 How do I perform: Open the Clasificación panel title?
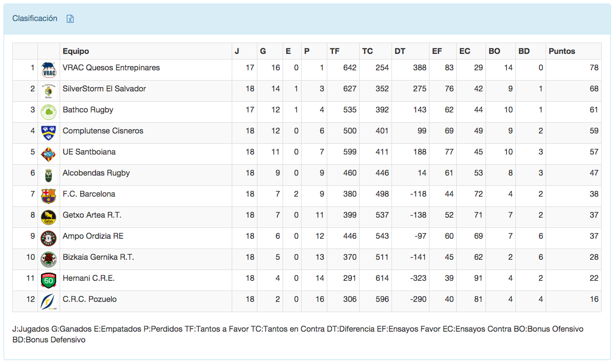(x=35, y=18)
